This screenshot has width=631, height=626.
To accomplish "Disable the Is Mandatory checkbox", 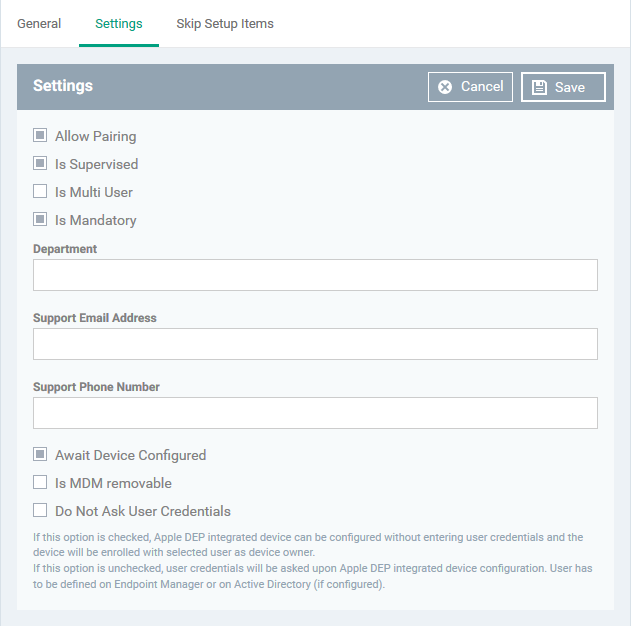I will [x=40, y=219].
